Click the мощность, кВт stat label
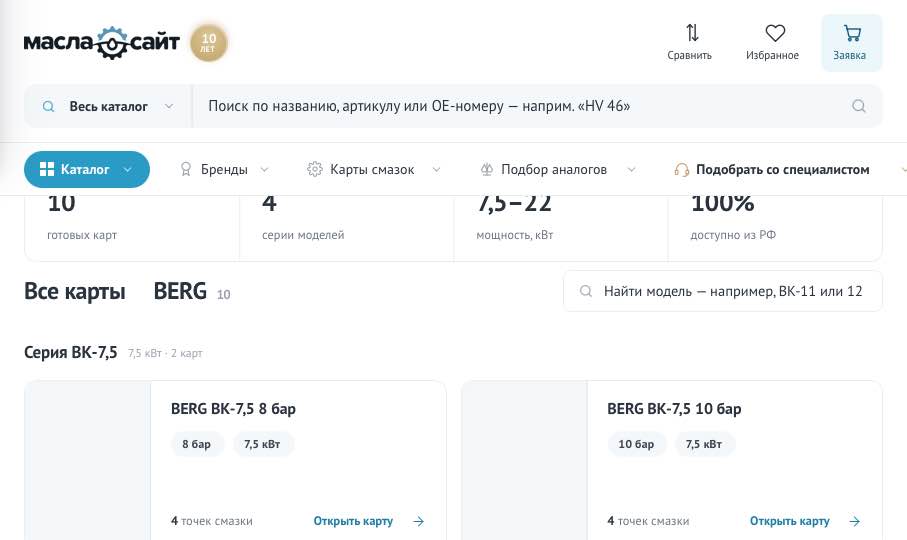Viewport: 907px width, 540px height. point(515,235)
